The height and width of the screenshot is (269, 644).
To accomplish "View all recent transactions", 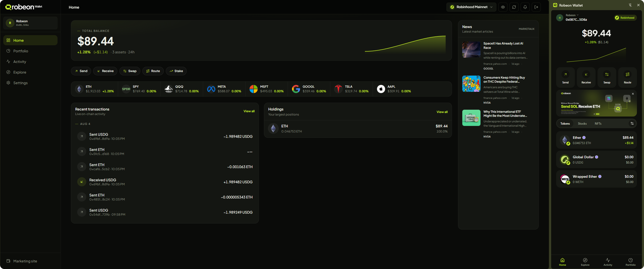I will [x=249, y=111].
